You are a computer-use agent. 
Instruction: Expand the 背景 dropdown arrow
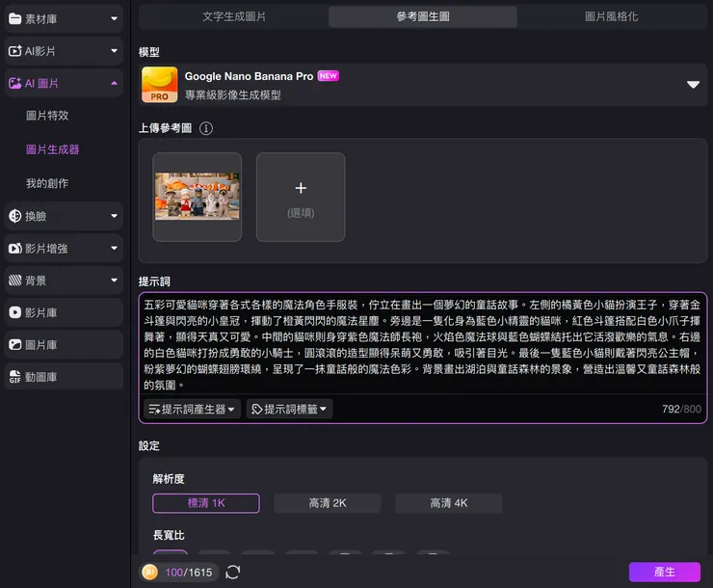[x=114, y=281]
